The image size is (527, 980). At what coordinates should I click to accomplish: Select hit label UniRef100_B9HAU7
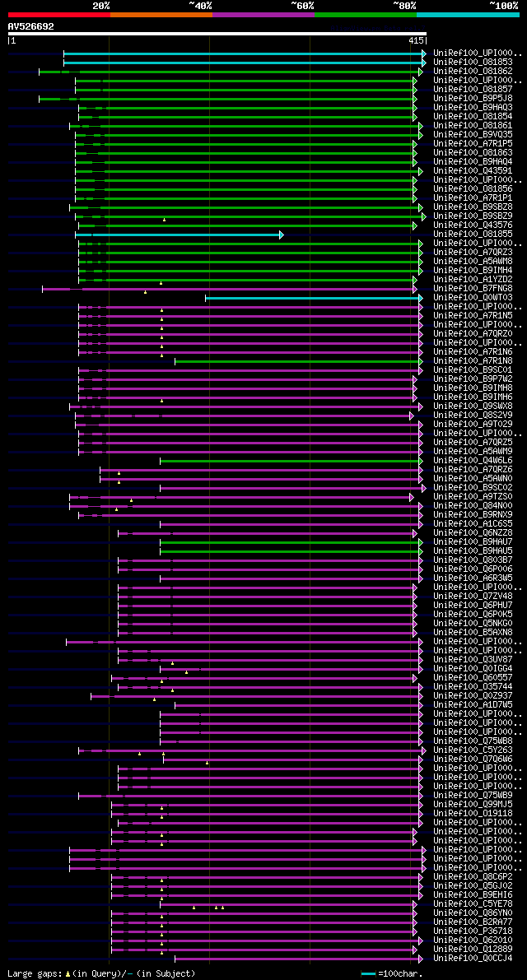[473, 542]
